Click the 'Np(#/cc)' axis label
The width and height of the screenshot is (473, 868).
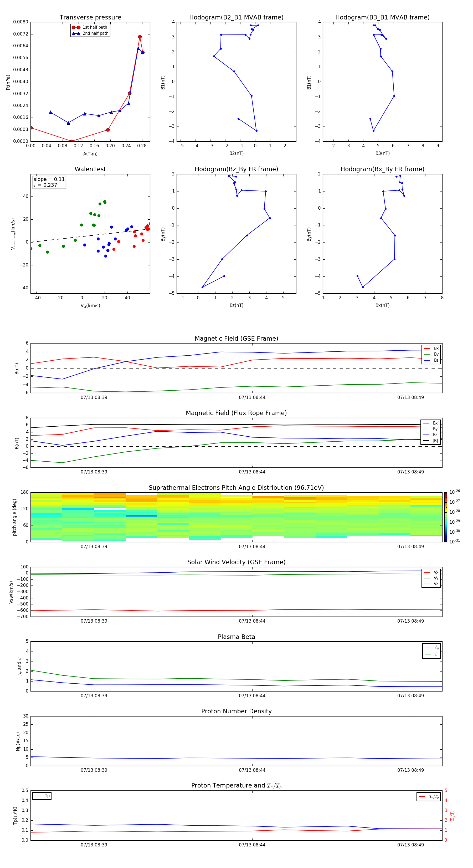18,741
